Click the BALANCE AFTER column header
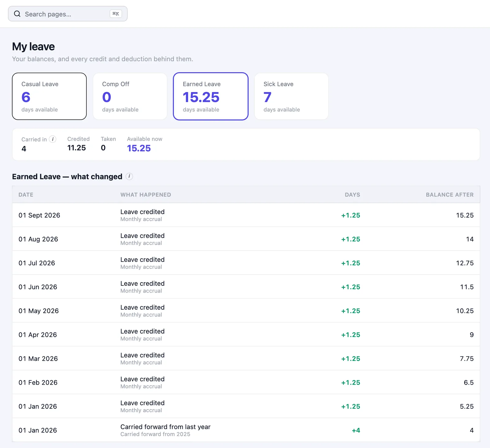Viewport: 490px width, 448px height. click(450, 195)
